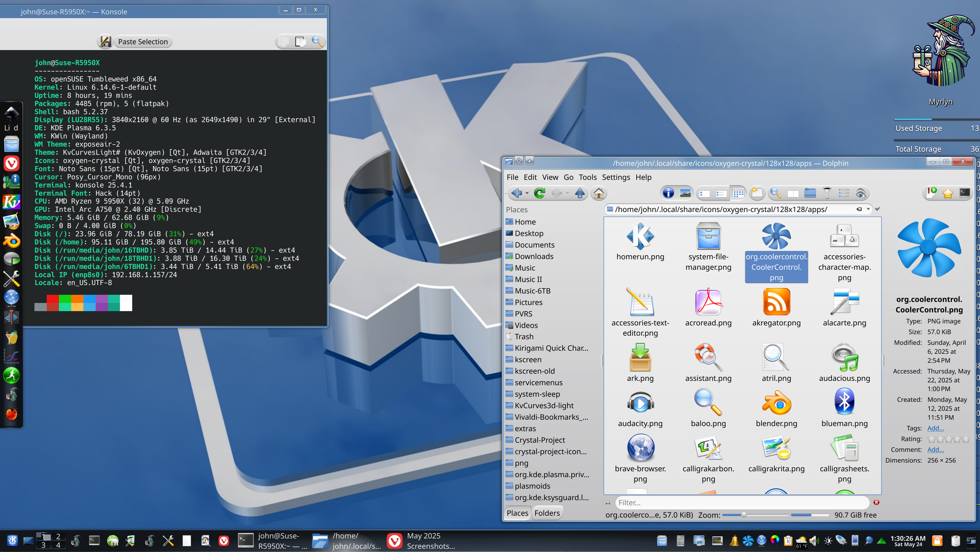980x552 pixels.
Task: Go back in Dolphin toolbar
Action: pyautogui.click(x=516, y=193)
